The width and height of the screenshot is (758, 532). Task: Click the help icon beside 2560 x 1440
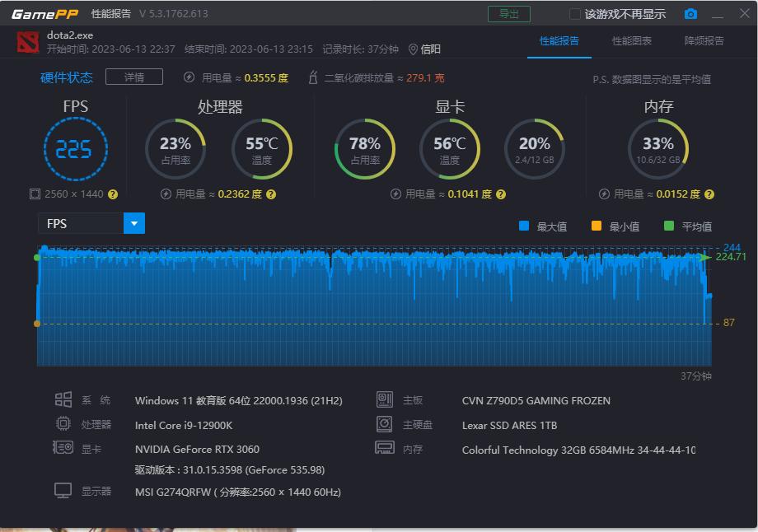point(115,195)
